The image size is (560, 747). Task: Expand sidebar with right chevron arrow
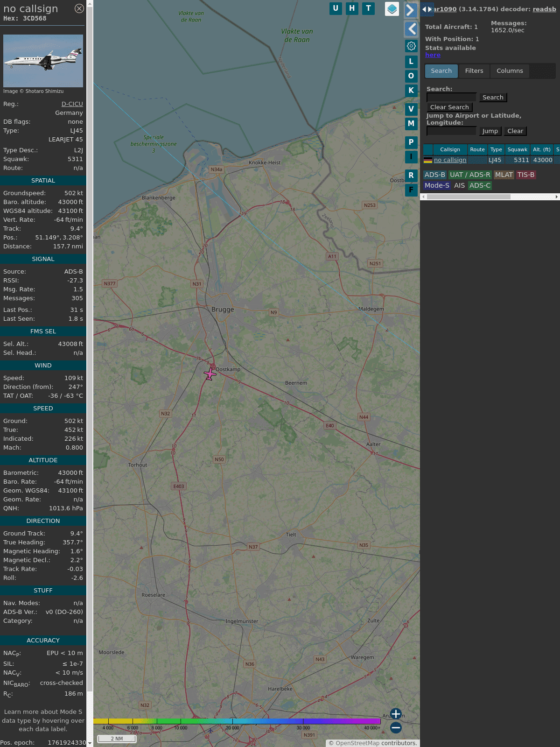point(411,10)
